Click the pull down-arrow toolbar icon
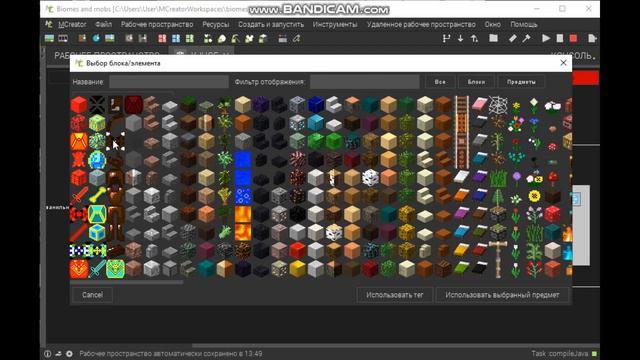 (460, 38)
